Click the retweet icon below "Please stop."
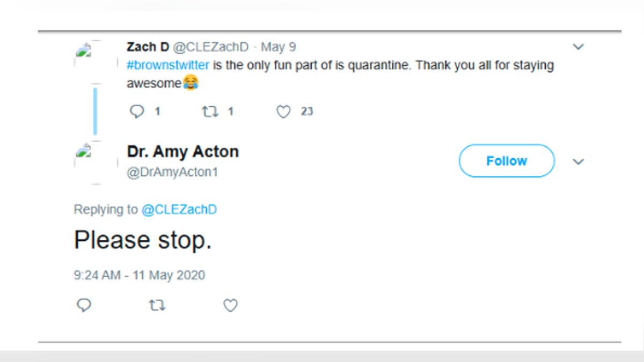The width and height of the screenshot is (644, 362). pyautogui.click(x=157, y=305)
